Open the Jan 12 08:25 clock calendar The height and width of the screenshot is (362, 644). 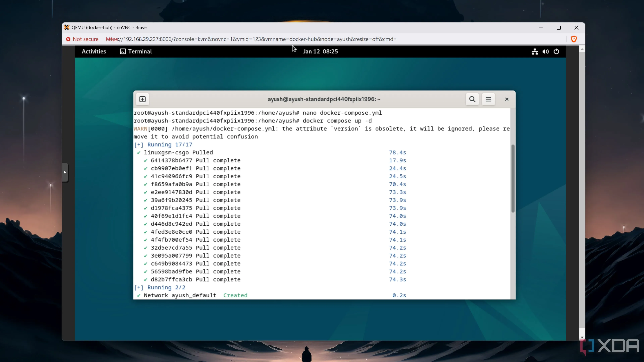click(x=320, y=51)
